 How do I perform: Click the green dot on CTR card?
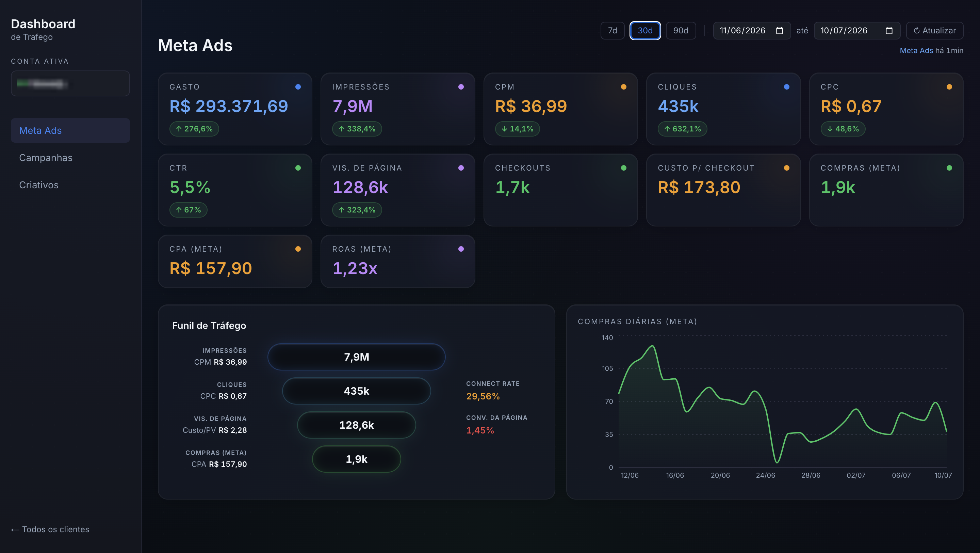coord(298,168)
